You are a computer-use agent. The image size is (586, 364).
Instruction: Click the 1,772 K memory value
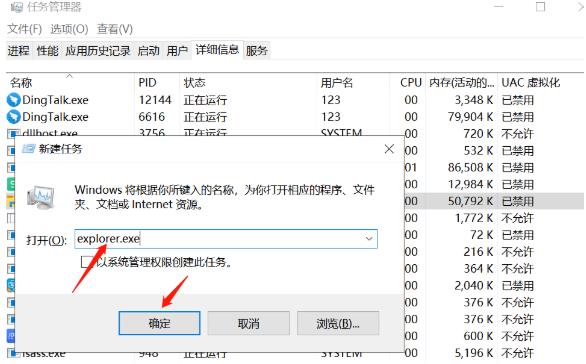474,218
